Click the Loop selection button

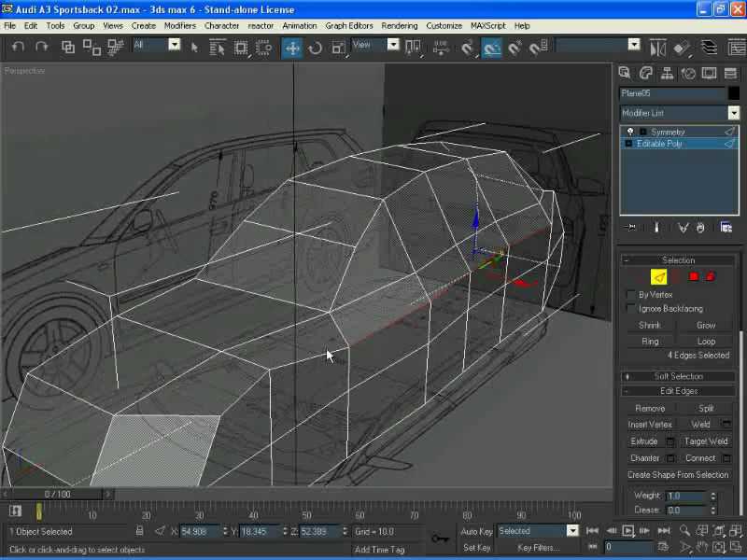[x=706, y=342]
